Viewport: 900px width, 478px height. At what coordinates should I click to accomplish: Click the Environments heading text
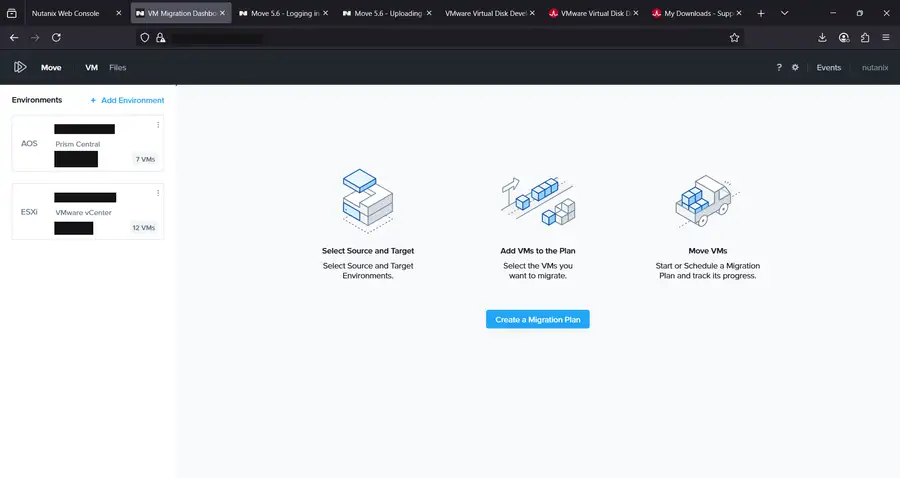(x=37, y=100)
